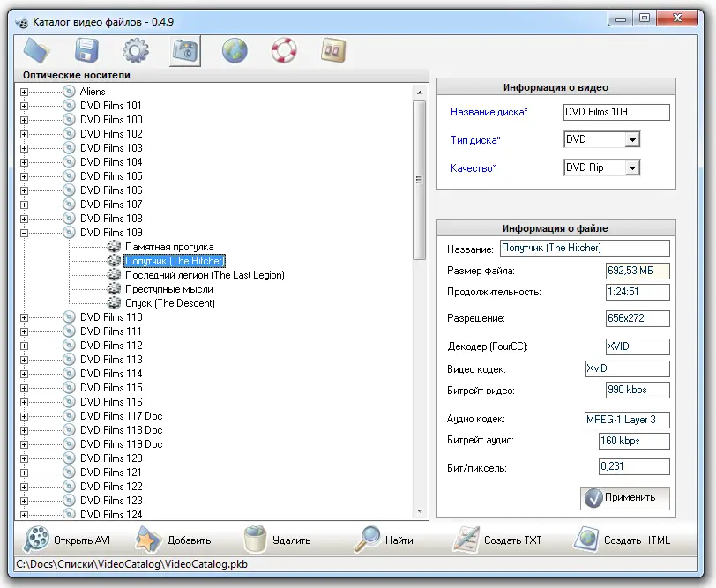The height and width of the screenshot is (588, 716).
Task: Click the Аудио кодек field
Action: (x=627, y=420)
